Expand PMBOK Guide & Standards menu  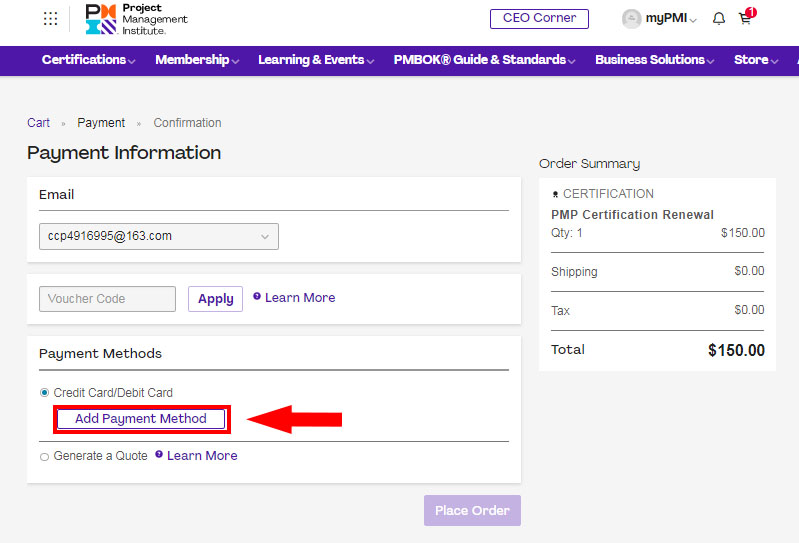point(485,60)
